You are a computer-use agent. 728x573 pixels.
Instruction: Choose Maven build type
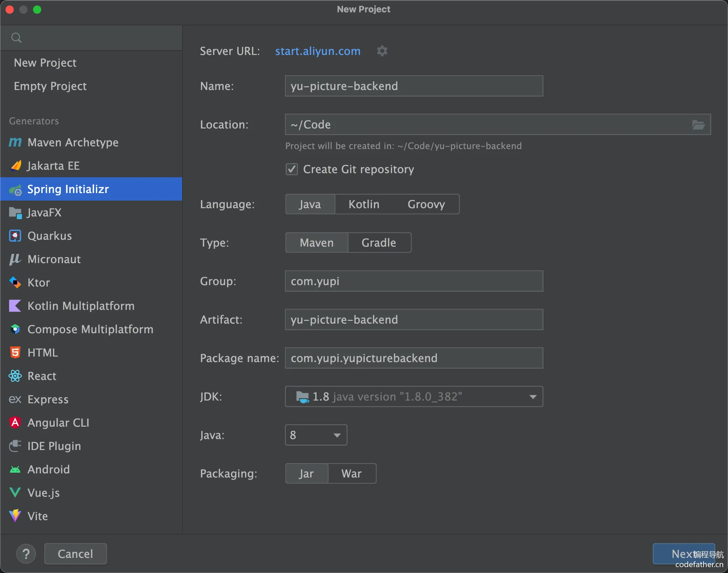[x=317, y=243]
